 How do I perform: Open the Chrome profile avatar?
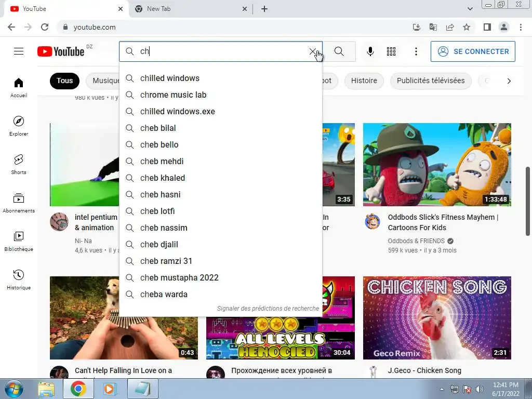pos(504,27)
